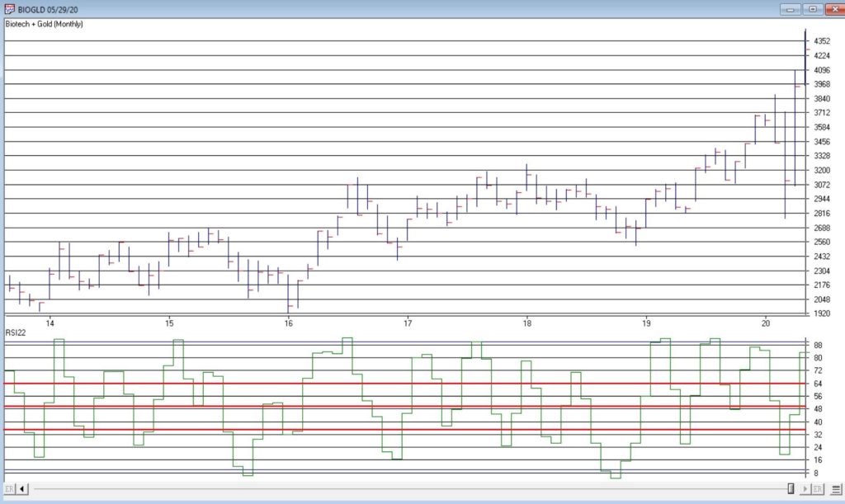Click the scroll-right arrow button
This screenshot has width=845, height=504.
[805, 489]
